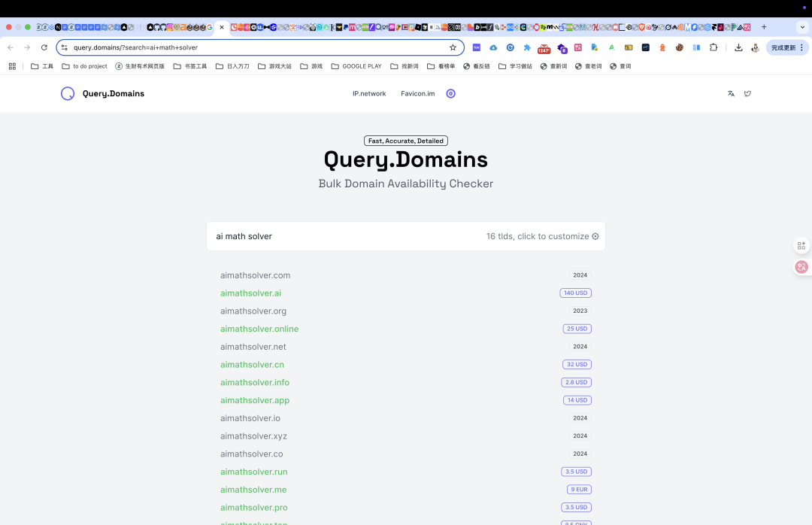Click the floating grid widget on right edge
Image resolution: width=812 pixels, height=525 pixels.
801,246
